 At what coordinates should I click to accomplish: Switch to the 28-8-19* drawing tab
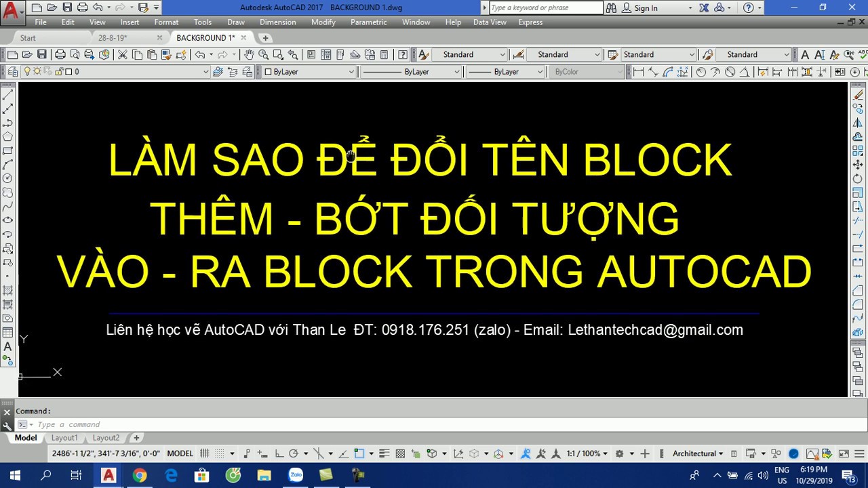point(113,38)
